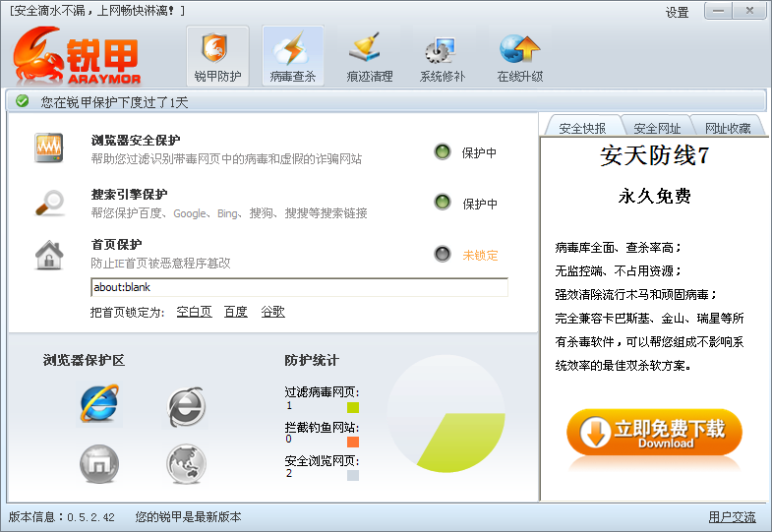This screenshot has height=532, width=772.
Task: Select the gray Maxthon browser icon
Action: pos(99,463)
